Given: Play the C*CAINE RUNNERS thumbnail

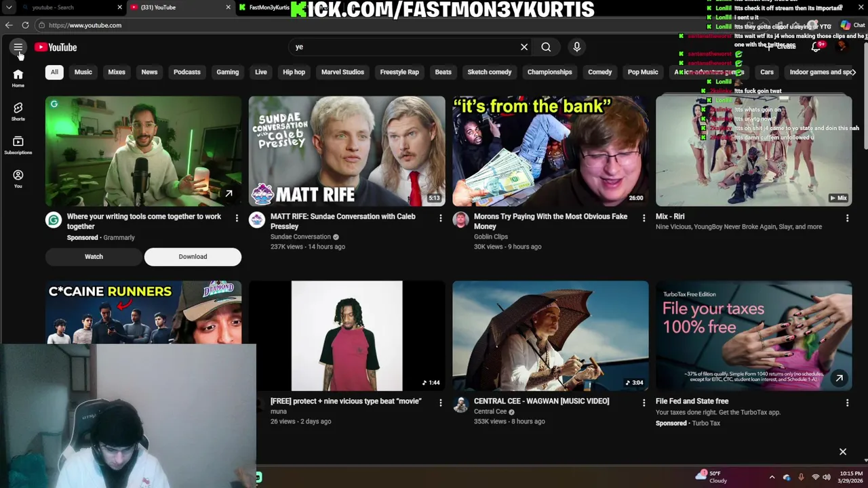Looking at the screenshot, I should point(143,312).
